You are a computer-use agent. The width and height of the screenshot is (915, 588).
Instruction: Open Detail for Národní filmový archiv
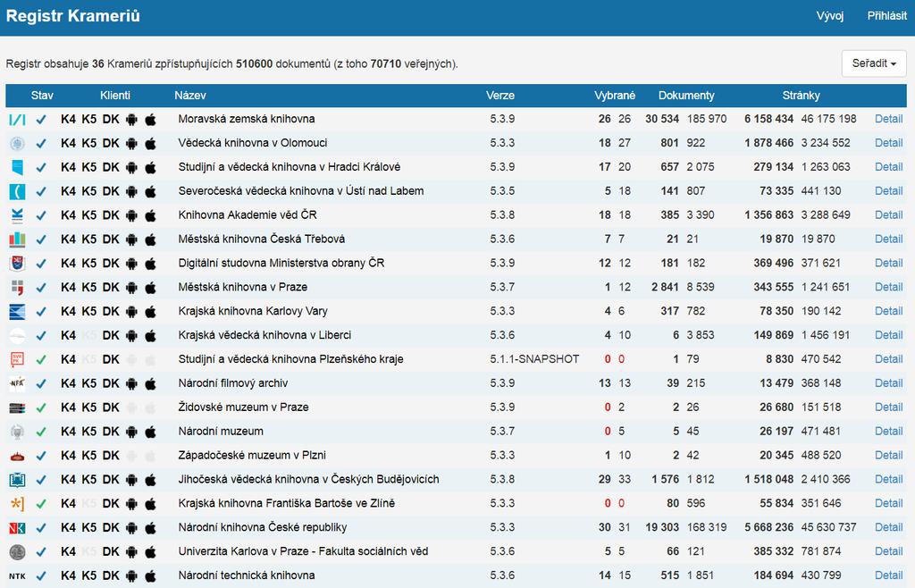(889, 383)
